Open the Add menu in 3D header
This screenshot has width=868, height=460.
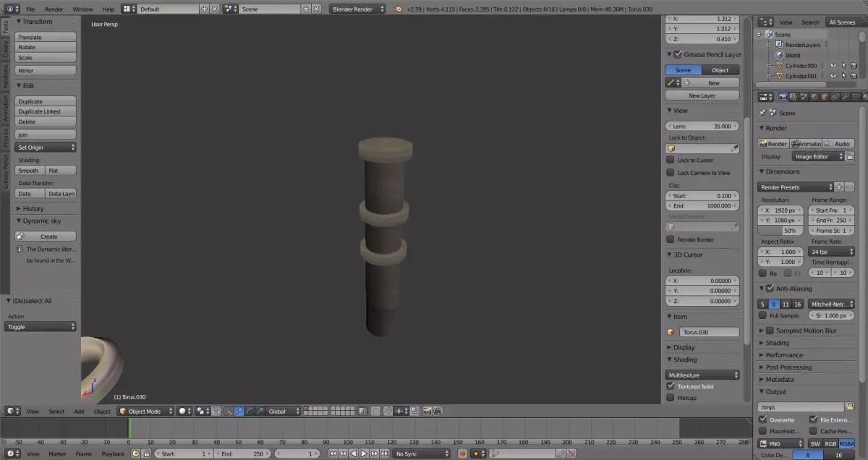click(x=79, y=412)
